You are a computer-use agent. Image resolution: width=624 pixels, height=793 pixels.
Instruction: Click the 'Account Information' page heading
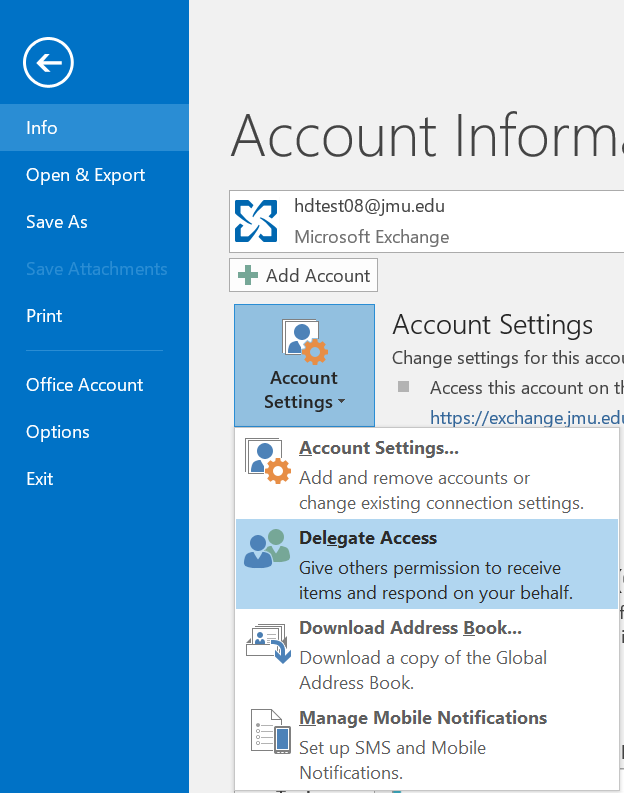tap(427, 136)
